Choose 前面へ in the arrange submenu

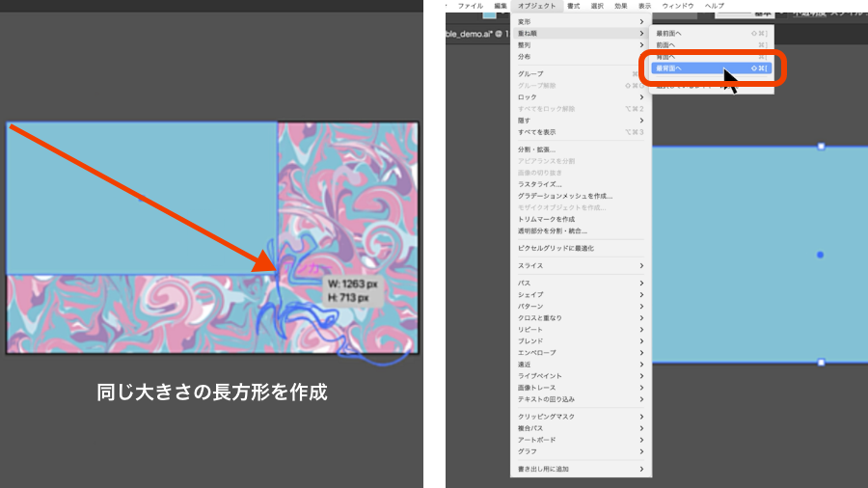pos(712,44)
